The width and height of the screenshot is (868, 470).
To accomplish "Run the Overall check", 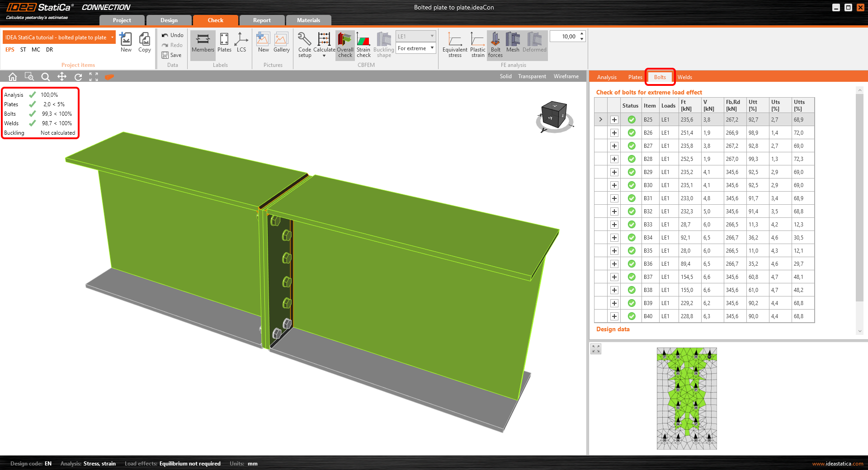I will 345,44.
